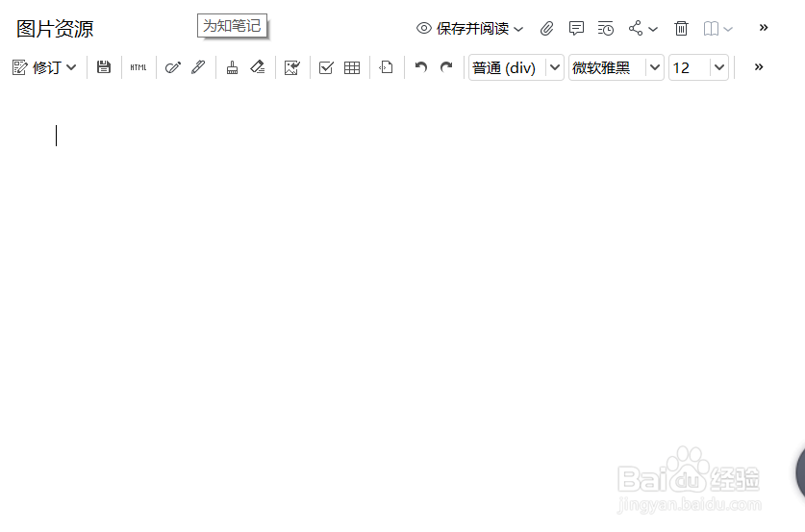This screenshot has width=805, height=532.
Task: Click the format painter brush icon
Action: [x=232, y=67]
